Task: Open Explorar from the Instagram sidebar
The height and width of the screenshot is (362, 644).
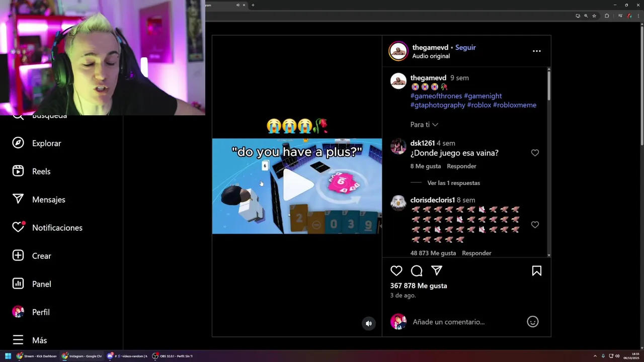Action: pyautogui.click(x=36, y=143)
